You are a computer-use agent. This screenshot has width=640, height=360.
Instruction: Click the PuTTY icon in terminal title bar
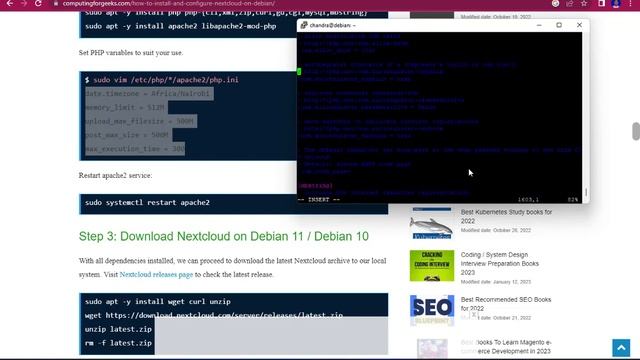point(304,25)
